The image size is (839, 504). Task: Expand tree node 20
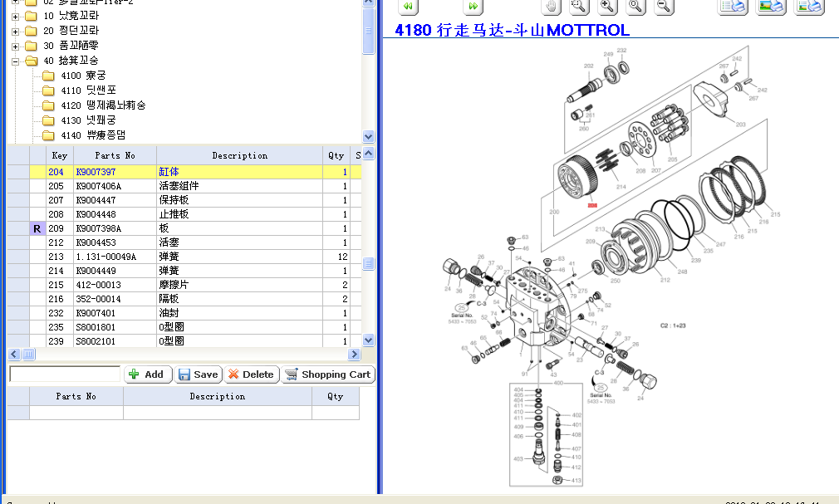[16, 32]
